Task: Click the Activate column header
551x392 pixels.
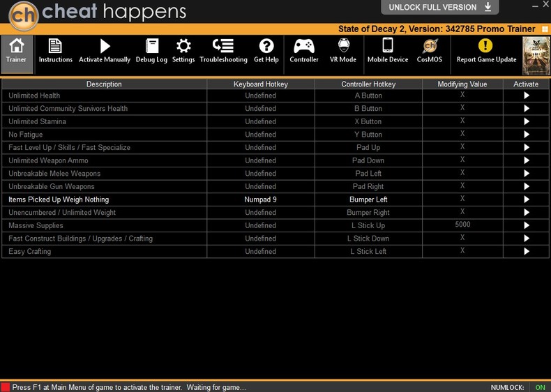Action: (526, 84)
